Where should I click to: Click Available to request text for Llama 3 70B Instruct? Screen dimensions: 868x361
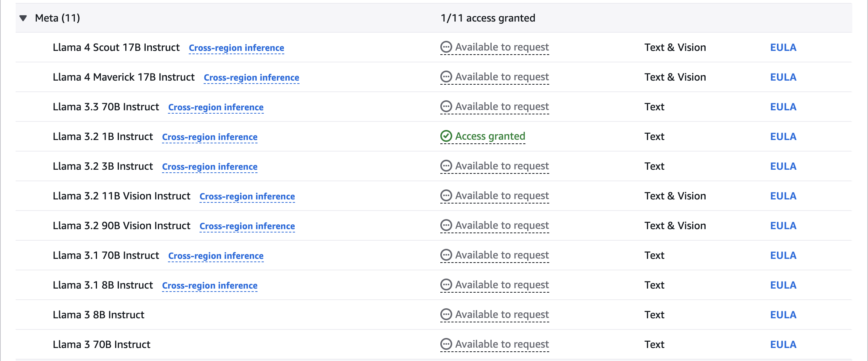[x=502, y=344]
